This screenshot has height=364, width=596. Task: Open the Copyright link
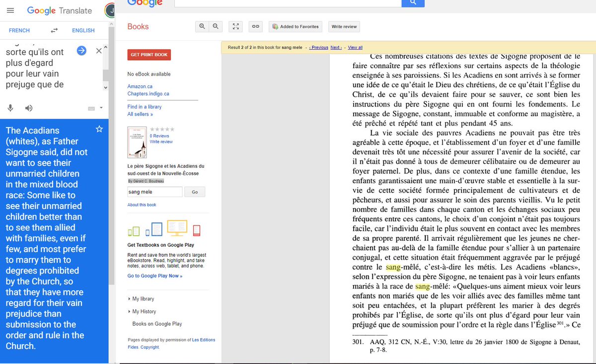point(149,347)
